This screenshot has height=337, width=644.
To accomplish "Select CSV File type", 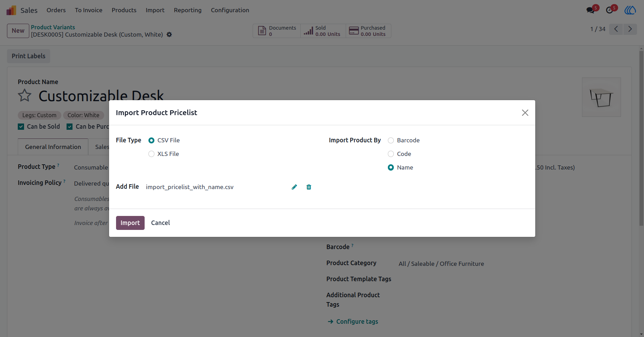I will pos(151,140).
